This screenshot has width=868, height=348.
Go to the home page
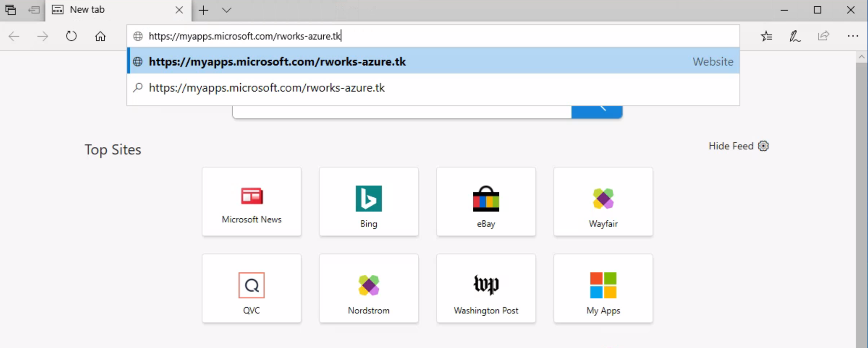pyautogui.click(x=100, y=36)
